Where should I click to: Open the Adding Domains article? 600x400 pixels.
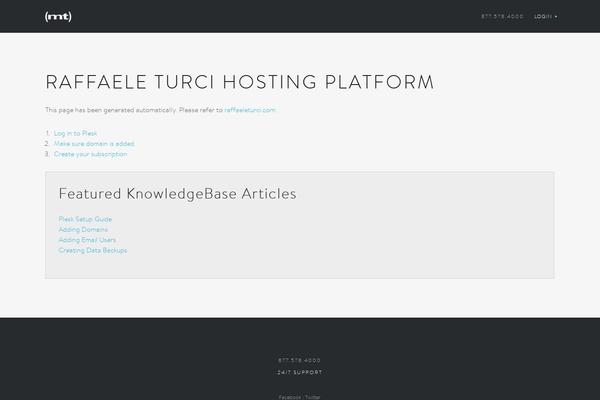[83, 229]
